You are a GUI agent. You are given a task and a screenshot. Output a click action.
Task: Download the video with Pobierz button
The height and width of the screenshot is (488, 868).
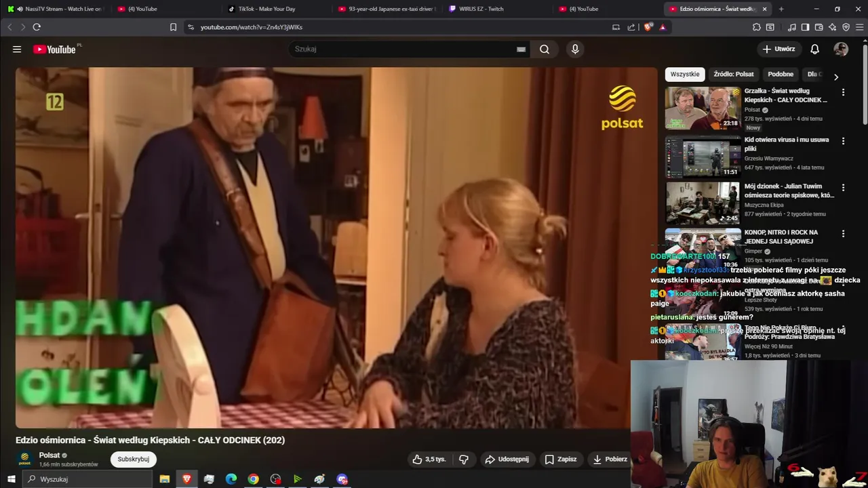point(610,459)
